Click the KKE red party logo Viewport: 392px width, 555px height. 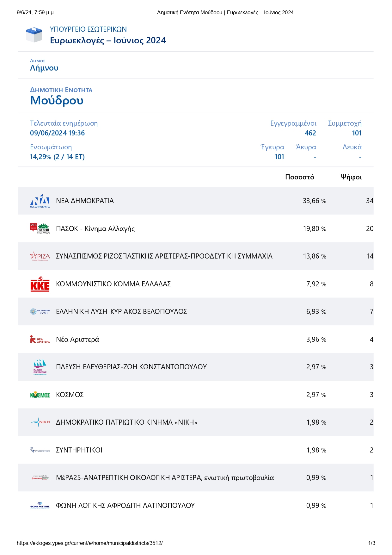(40, 284)
